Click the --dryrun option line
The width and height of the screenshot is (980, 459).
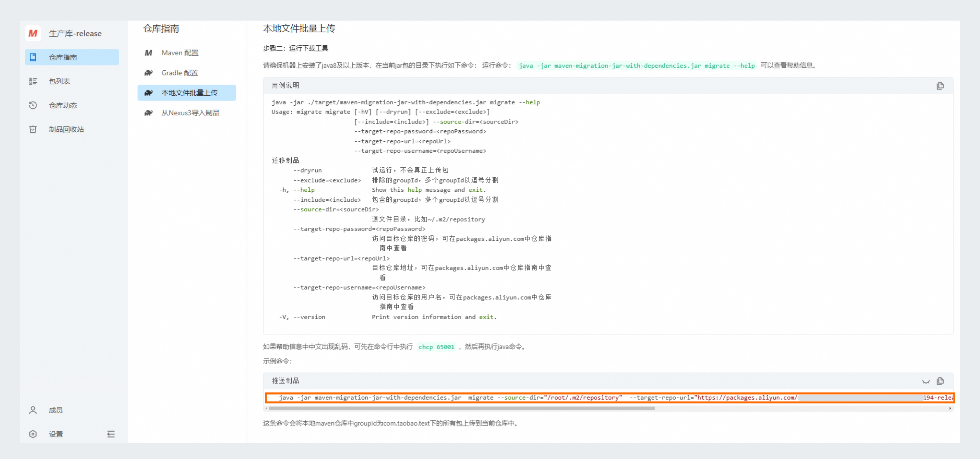371,170
